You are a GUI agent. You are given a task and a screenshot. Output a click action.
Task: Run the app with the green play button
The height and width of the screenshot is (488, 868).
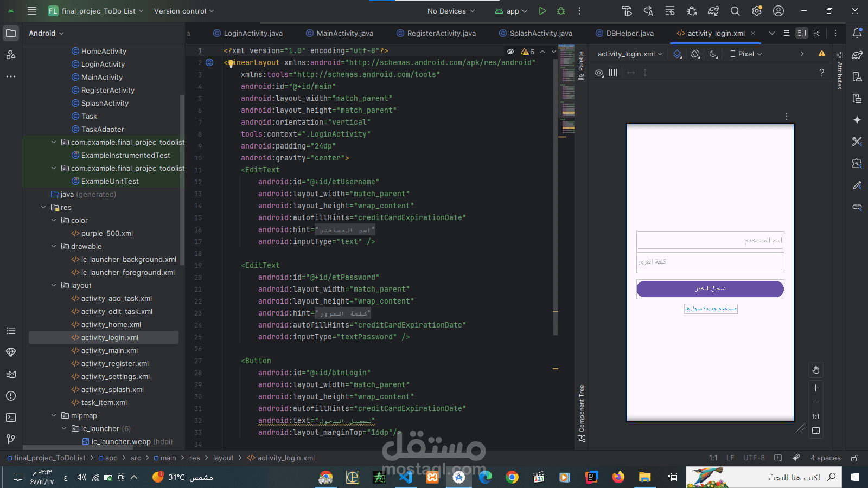(542, 11)
